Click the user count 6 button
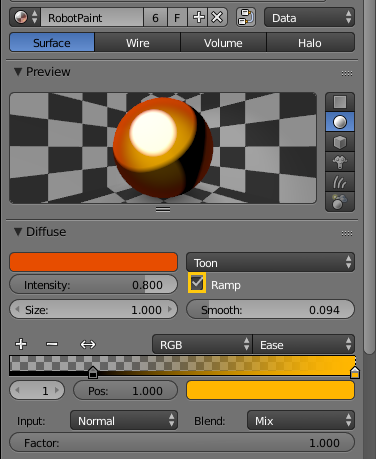The image size is (376, 459). [155, 17]
